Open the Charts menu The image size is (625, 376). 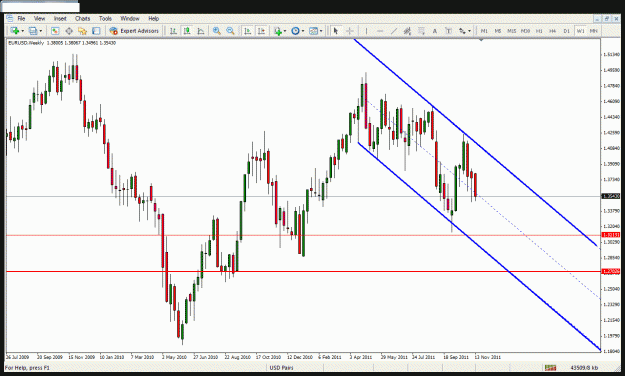tap(83, 18)
